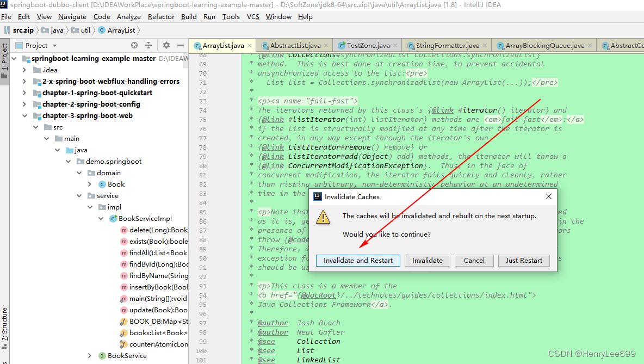Collapse the main folder
This screenshot has height=364, width=644.
click(47, 138)
